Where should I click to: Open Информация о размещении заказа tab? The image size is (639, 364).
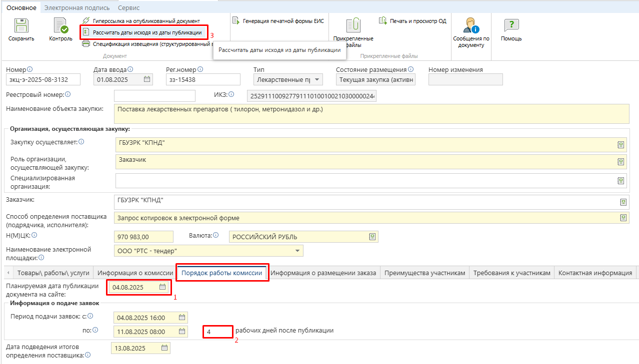pyautogui.click(x=324, y=273)
